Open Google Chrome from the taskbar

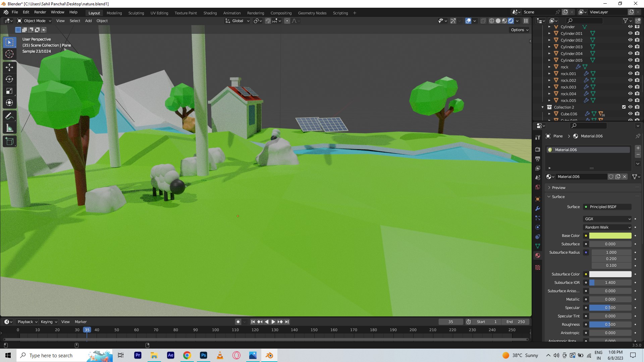pyautogui.click(x=187, y=355)
